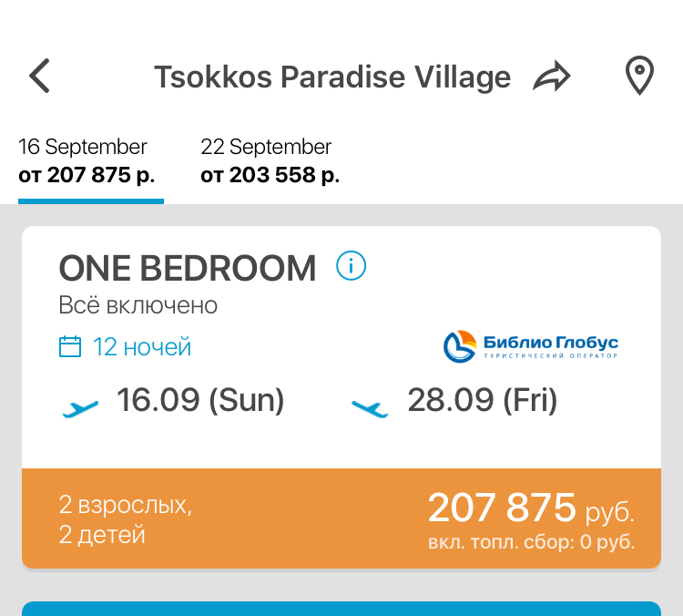This screenshot has width=683, height=616.
Task: Tap the calendar icon beside nights
Action: 70,347
